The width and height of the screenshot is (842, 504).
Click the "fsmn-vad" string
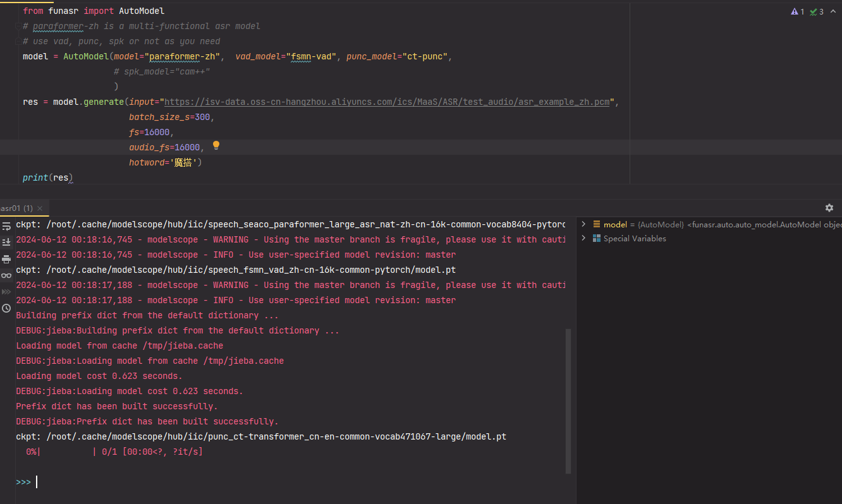click(x=311, y=56)
